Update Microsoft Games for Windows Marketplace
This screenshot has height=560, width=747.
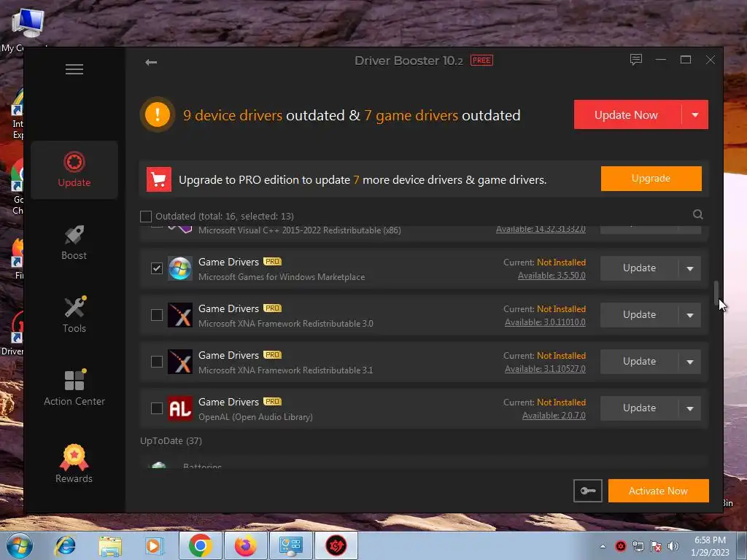click(639, 268)
